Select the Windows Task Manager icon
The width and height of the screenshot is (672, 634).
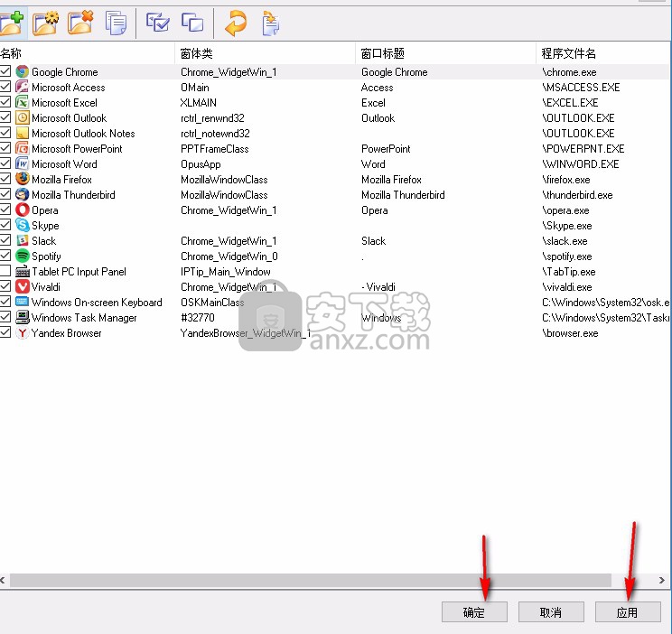(23, 317)
